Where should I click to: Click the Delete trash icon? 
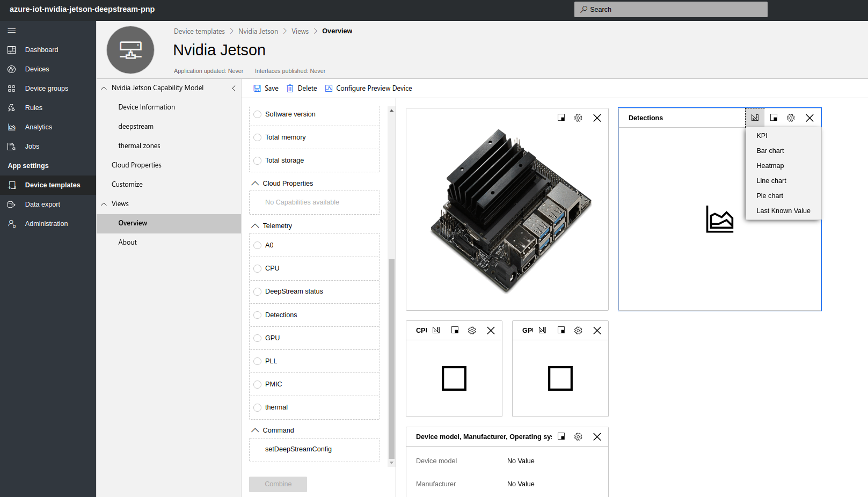[x=290, y=89]
